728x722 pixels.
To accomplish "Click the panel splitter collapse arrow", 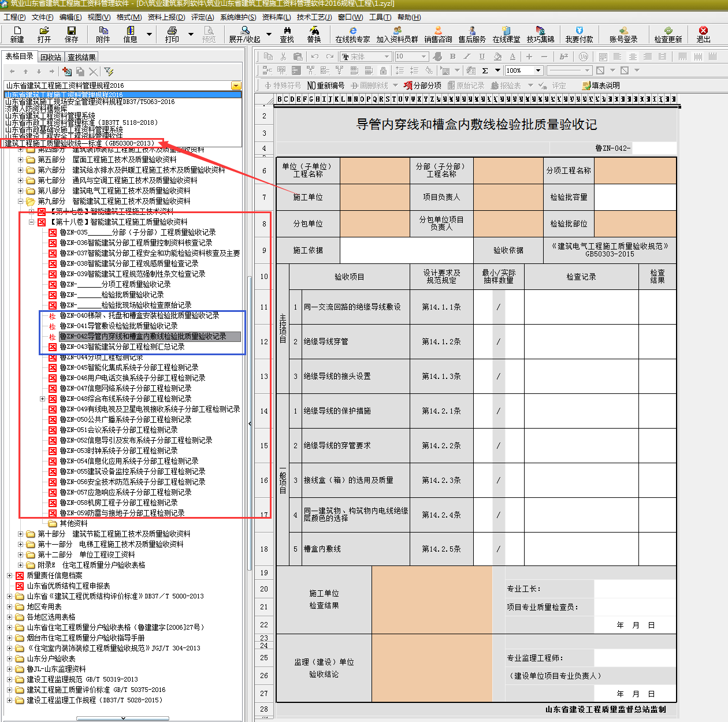I will click(250, 423).
